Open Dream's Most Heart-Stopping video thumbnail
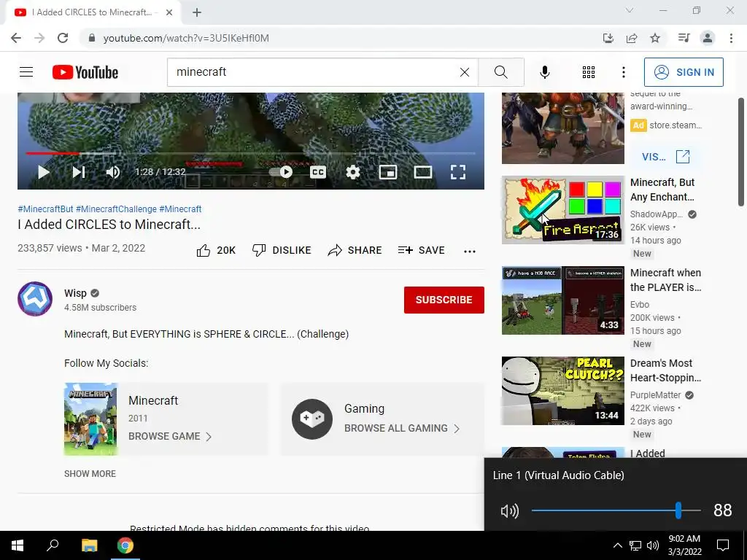The width and height of the screenshot is (747, 560). coord(563,391)
